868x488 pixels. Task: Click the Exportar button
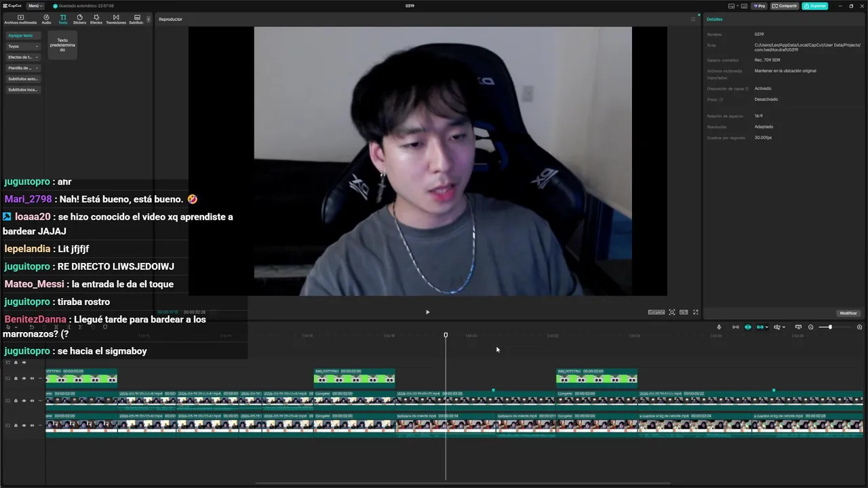coord(814,5)
